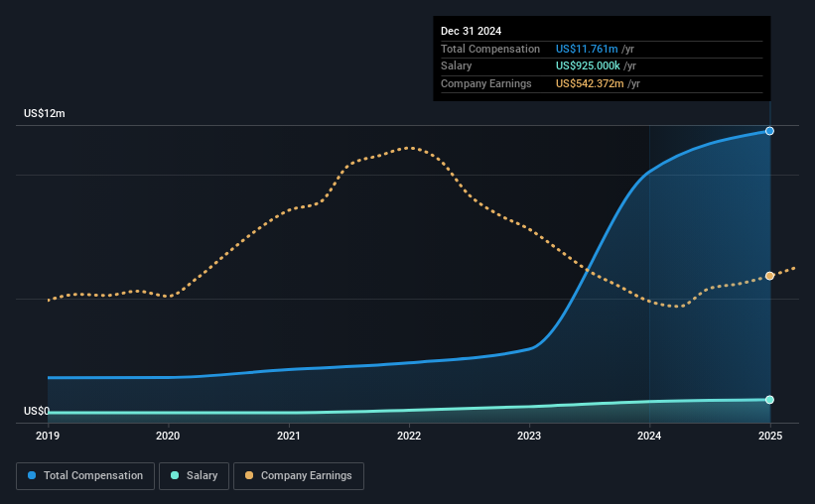Toggle the Company Earnings legend button
The width and height of the screenshot is (815, 504).
point(299,476)
